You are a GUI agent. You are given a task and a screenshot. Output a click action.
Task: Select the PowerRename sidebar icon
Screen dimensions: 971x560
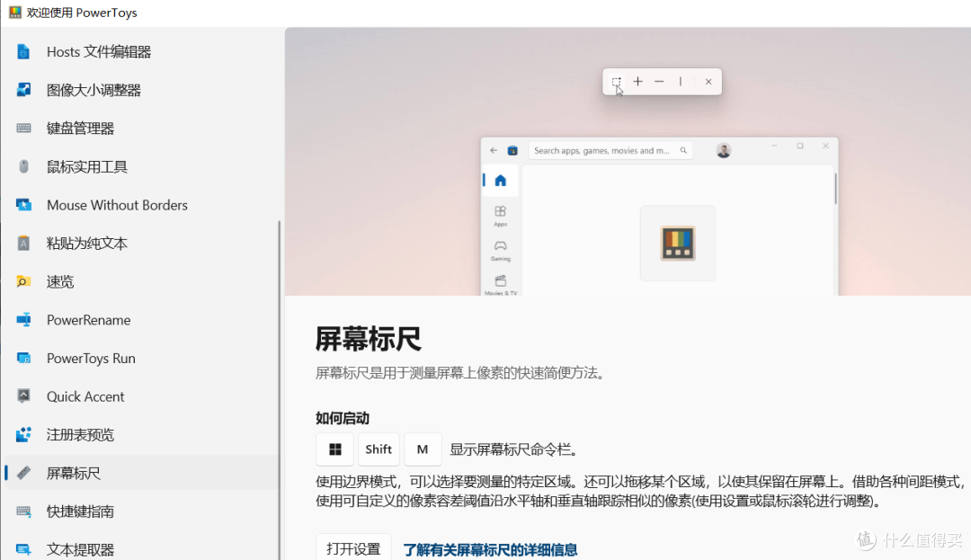(22, 319)
